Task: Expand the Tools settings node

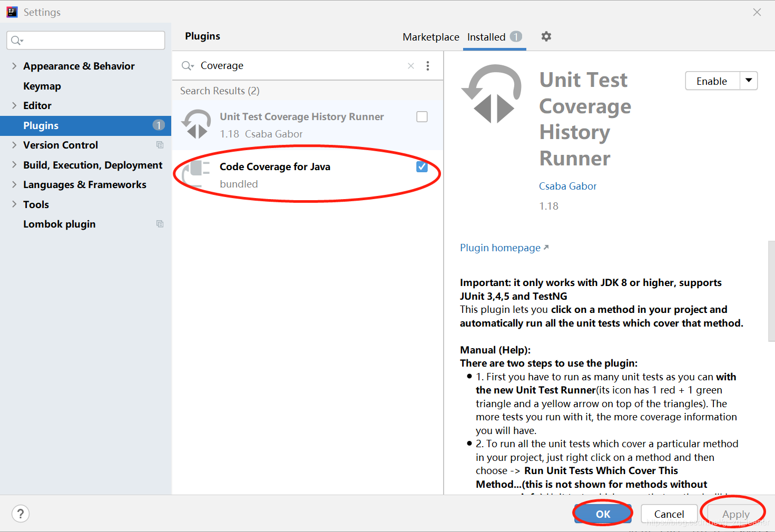Action: pyautogui.click(x=14, y=204)
